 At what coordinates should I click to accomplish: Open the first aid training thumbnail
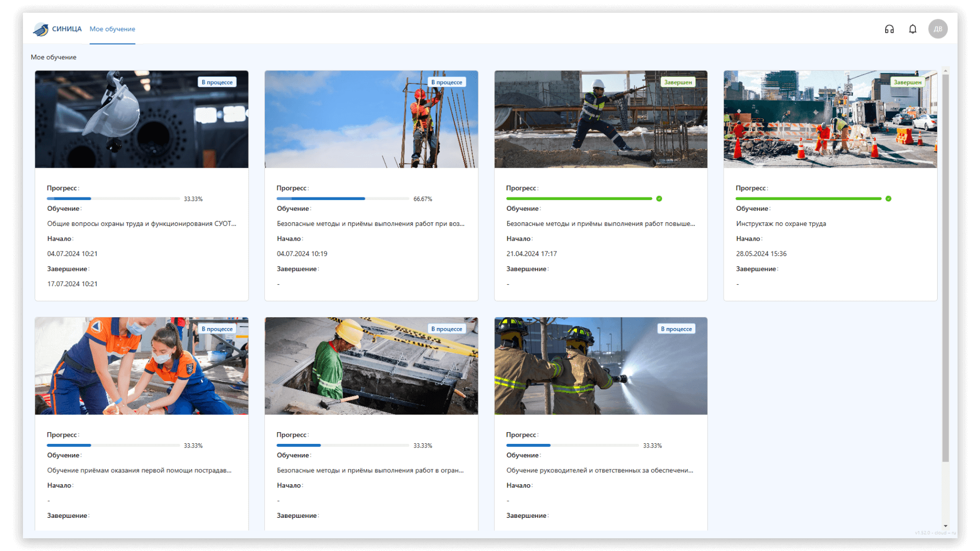tap(141, 366)
